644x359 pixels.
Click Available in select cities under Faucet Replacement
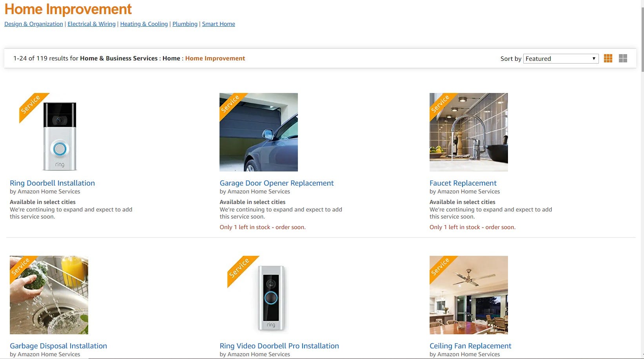463,202
